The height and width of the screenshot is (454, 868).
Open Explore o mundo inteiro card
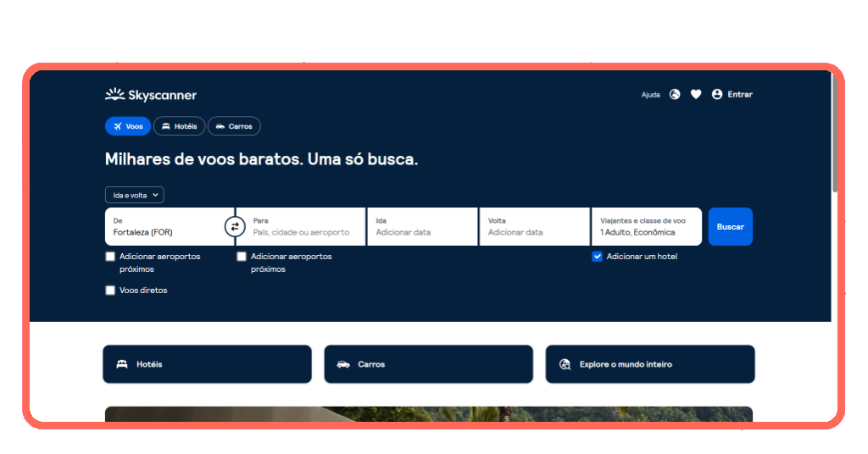tap(650, 364)
